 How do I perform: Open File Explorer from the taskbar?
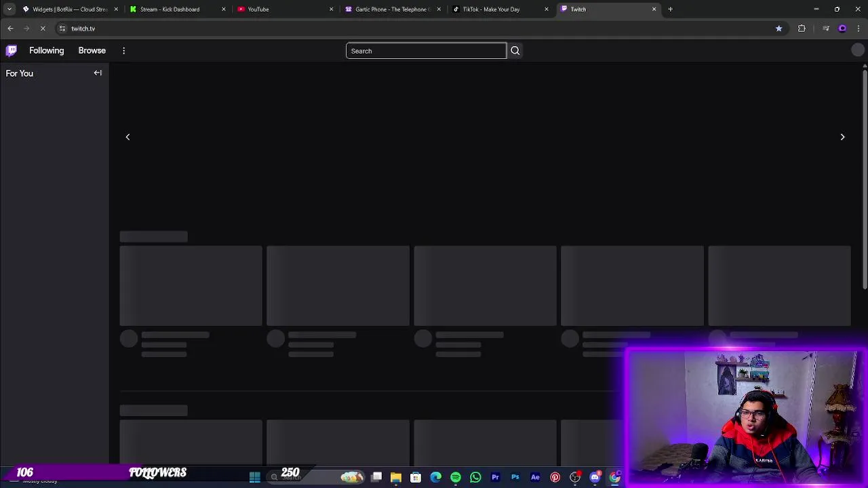396,477
